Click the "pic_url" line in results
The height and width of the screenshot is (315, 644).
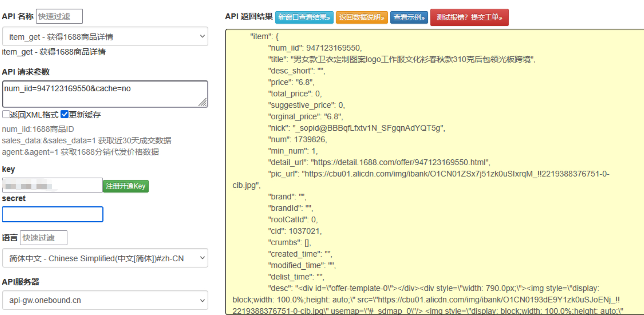point(421,179)
